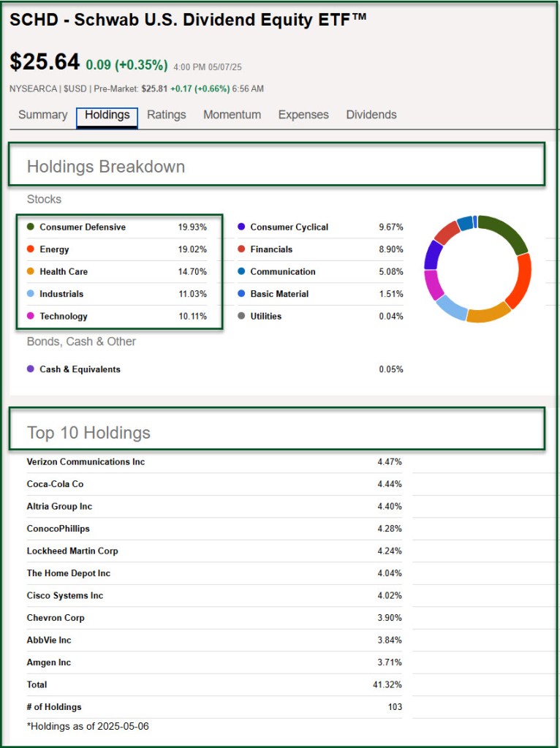The height and width of the screenshot is (748, 560).
Task: Click the Consumer Cyclical purple dot
Action: [241, 227]
